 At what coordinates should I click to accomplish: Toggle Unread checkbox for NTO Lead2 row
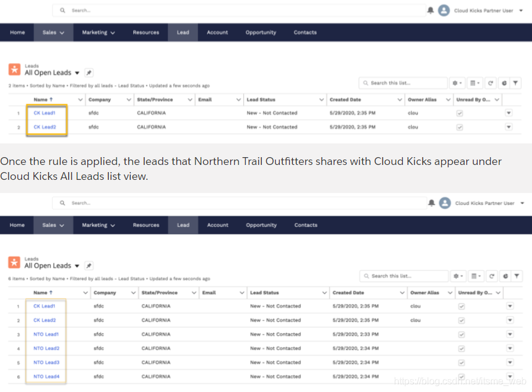tap(461, 348)
